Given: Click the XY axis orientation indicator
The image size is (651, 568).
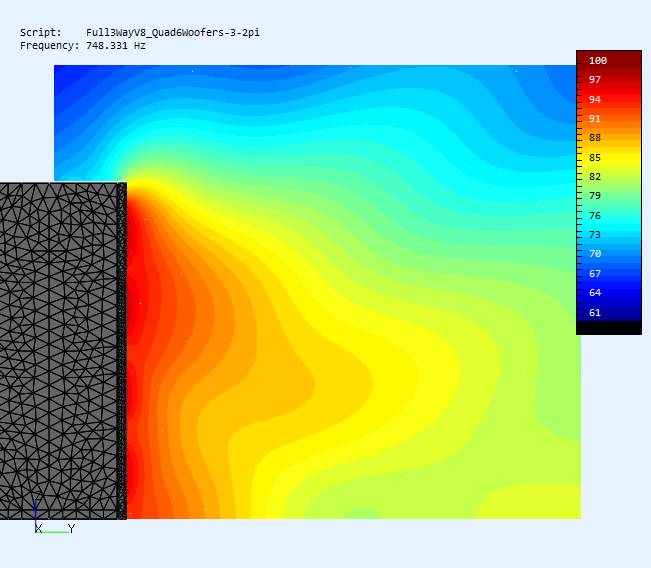Looking at the screenshot, I should click(x=55, y=515).
